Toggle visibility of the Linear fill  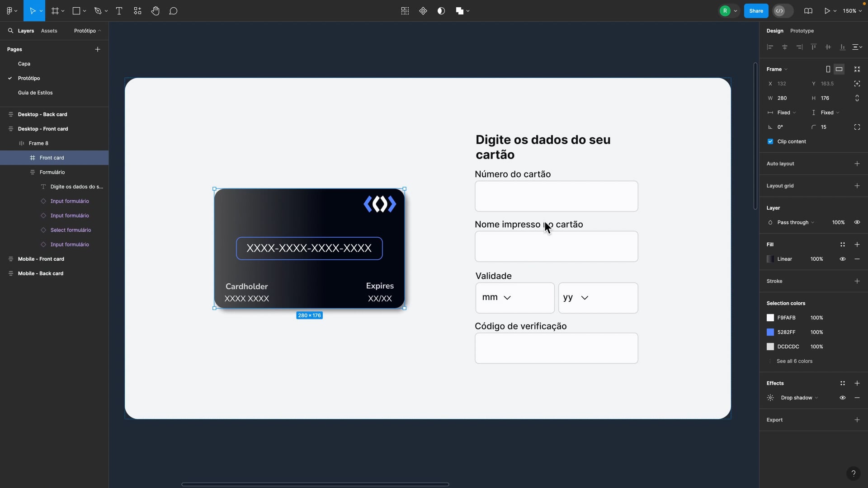click(x=843, y=259)
